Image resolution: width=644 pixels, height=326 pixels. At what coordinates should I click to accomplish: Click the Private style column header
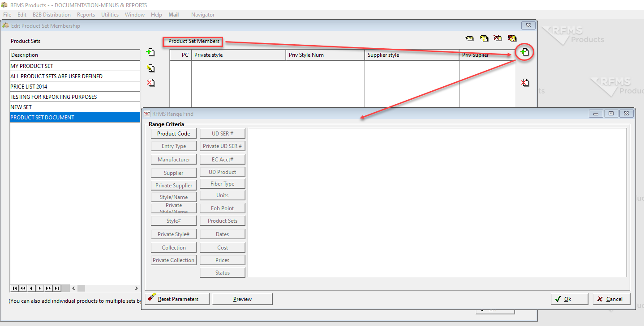point(239,55)
